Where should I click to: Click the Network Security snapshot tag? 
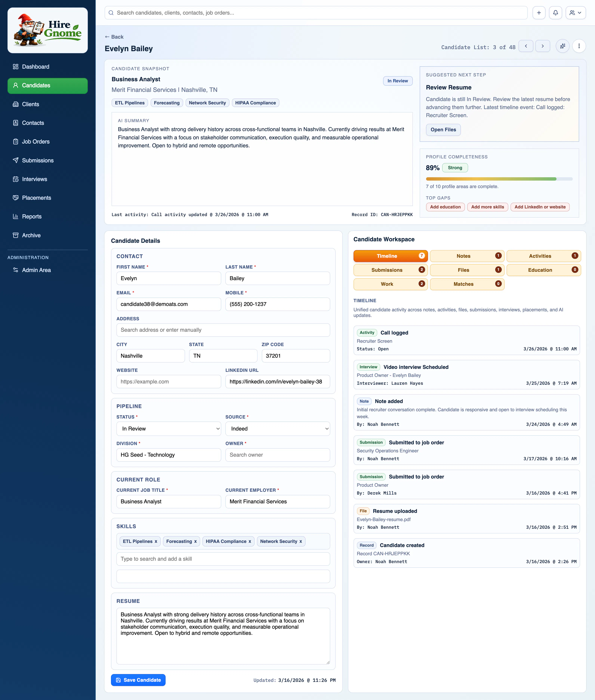click(207, 103)
